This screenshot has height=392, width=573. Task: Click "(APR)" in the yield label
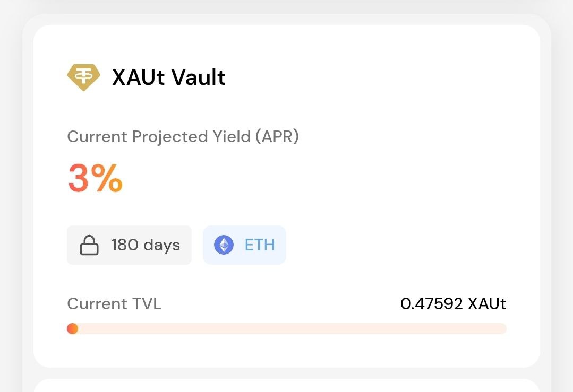277,137
